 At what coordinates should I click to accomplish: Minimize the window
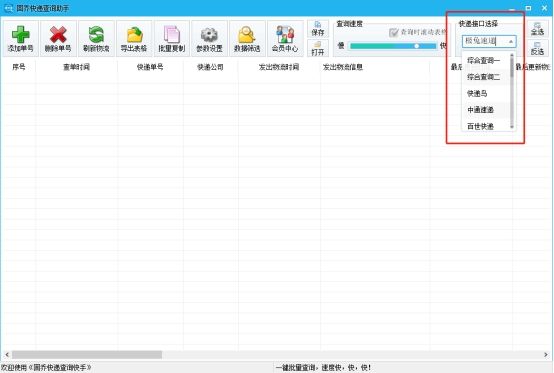tap(512, 9)
